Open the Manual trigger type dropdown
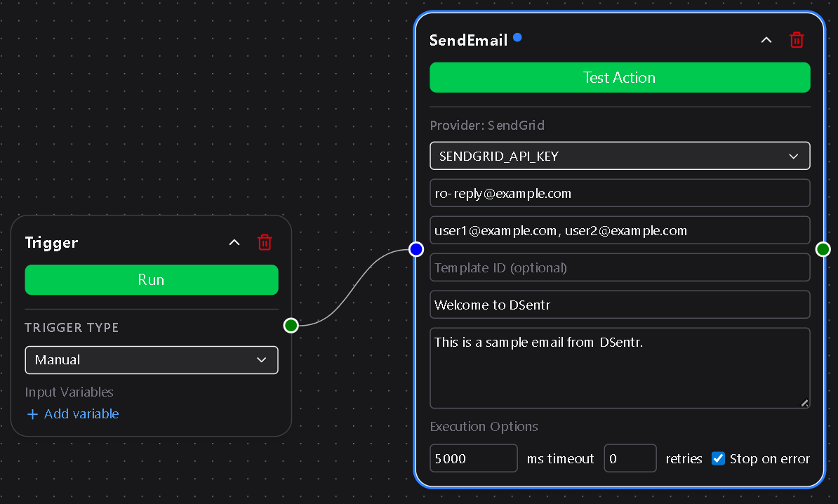The height and width of the screenshot is (504, 838). (151, 359)
